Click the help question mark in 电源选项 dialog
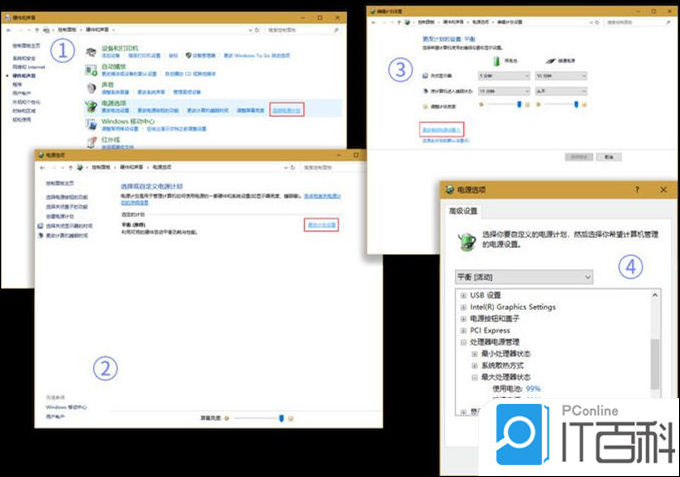 tap(637, 189)
